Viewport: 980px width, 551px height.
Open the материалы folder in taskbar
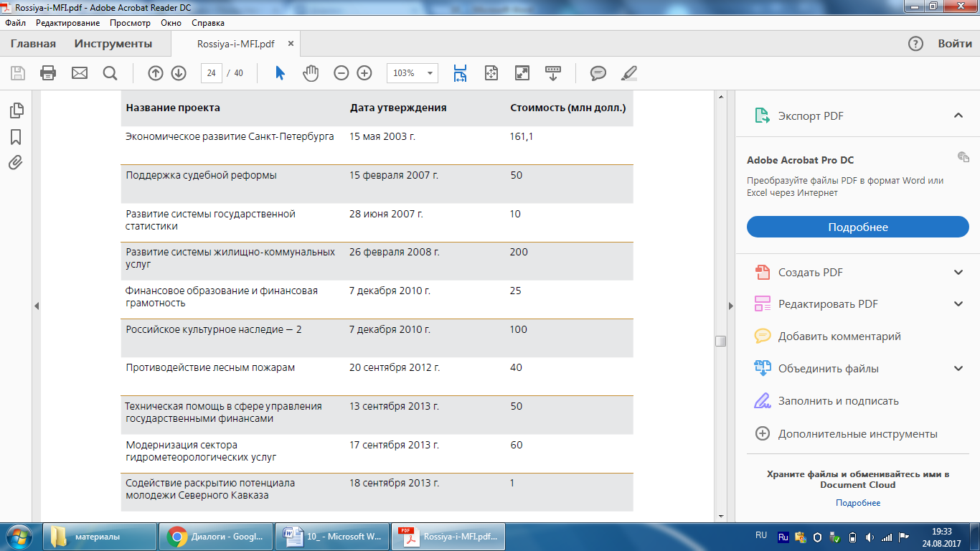(101, 537)
